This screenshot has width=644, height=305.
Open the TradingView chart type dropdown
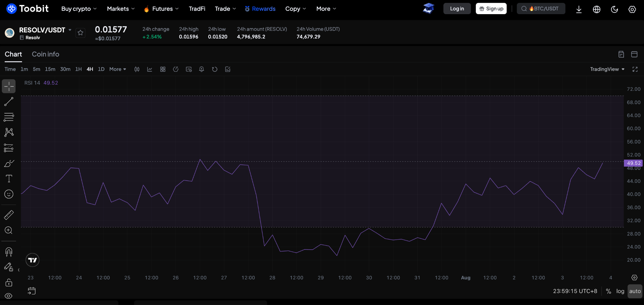pyautogui.click(x=607, y=69)
